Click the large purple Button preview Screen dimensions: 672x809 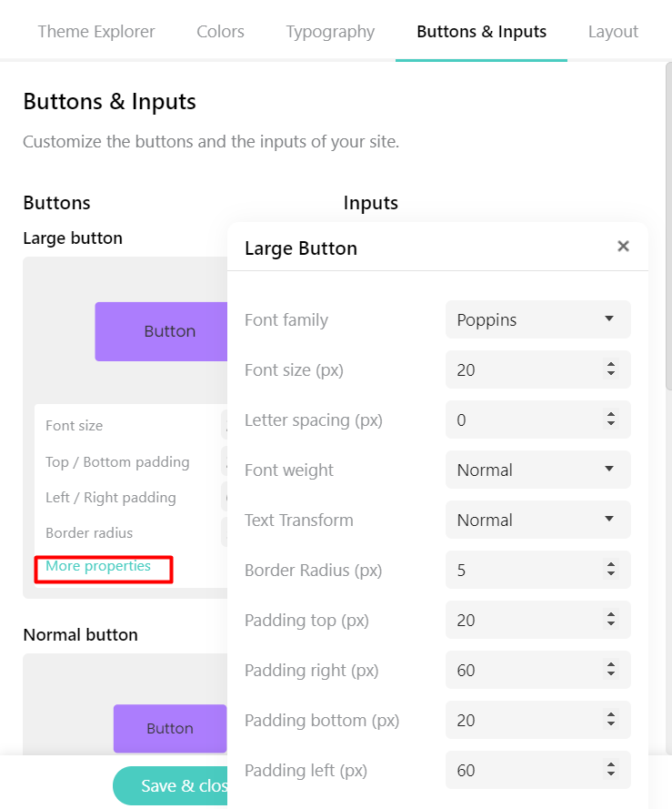pos(162,331)
